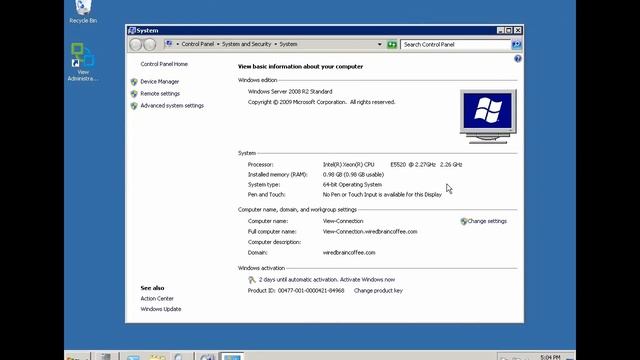This screenshot has width=640, height=360.
Task: Click the search magnifier button
Action: pyautogui.click(x=516, y=44)
